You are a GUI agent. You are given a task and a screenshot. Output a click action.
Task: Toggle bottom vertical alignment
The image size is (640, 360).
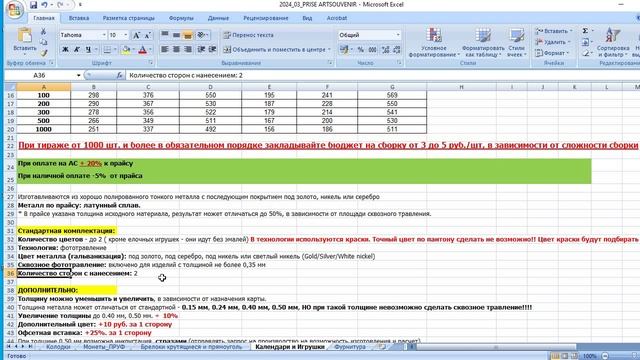click(188, 35)
